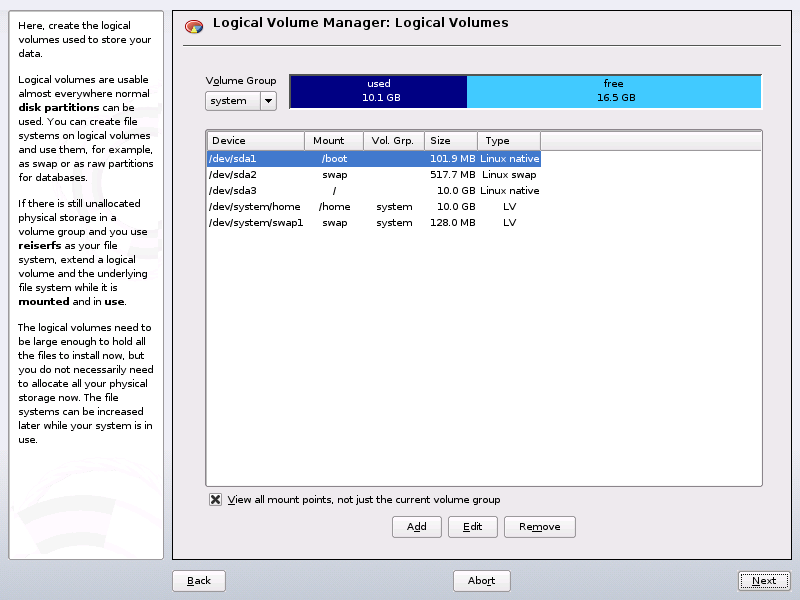
Task: Sort by the Device column header
Action: (256, 141)
